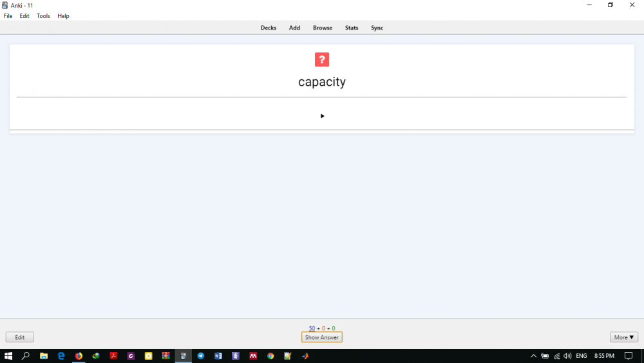
Task: Open the File menu
Action: (8, 16)
